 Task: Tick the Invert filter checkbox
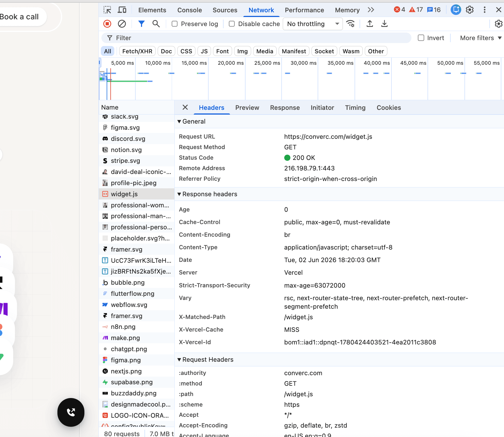[421, 38]
